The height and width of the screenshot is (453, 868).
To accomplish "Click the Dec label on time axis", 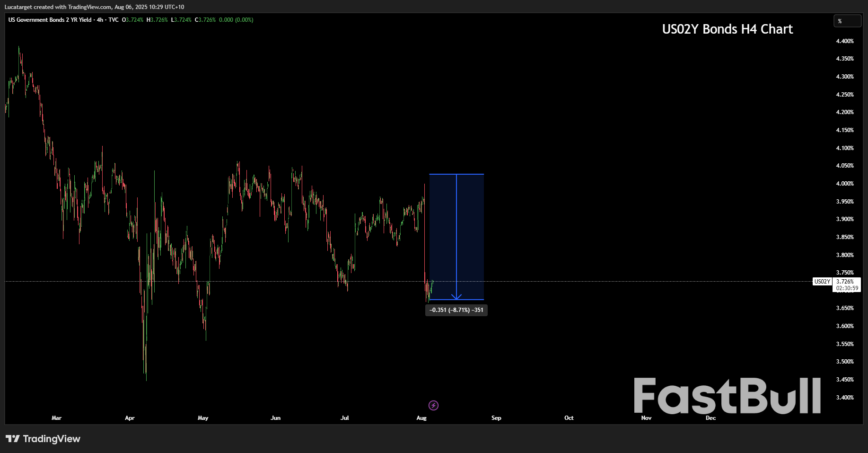I will [x=710, y=418].
